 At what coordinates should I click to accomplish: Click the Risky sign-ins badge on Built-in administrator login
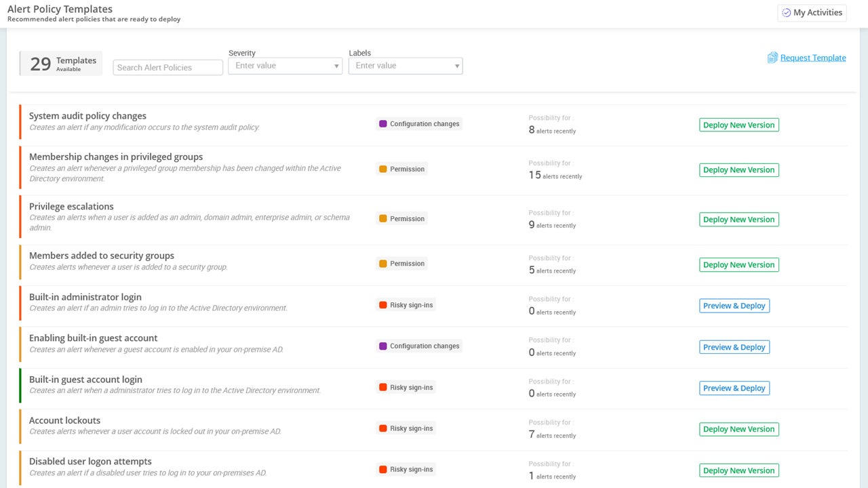pyautogui.click(x=406, y=304)
